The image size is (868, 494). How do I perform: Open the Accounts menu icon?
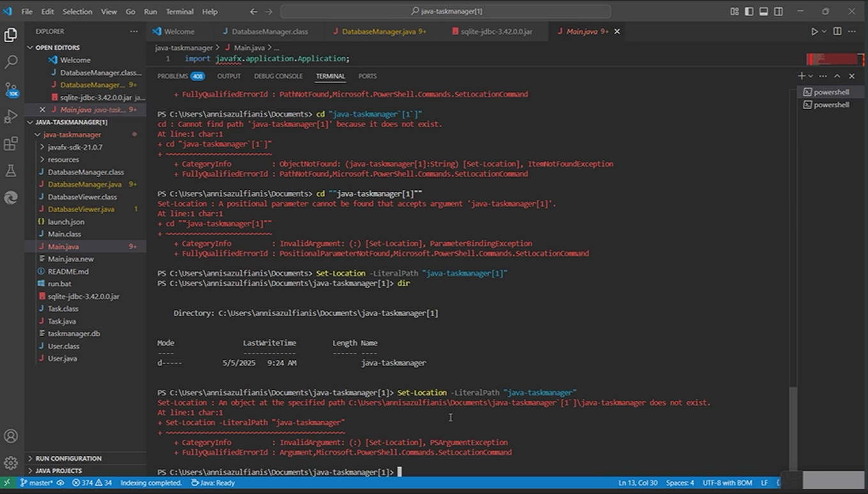tap(11, 436)
